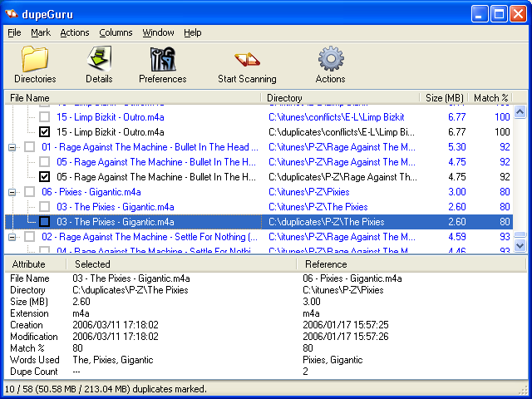Collapse the 02 - Settle For Nothing group

coord(12,237)
